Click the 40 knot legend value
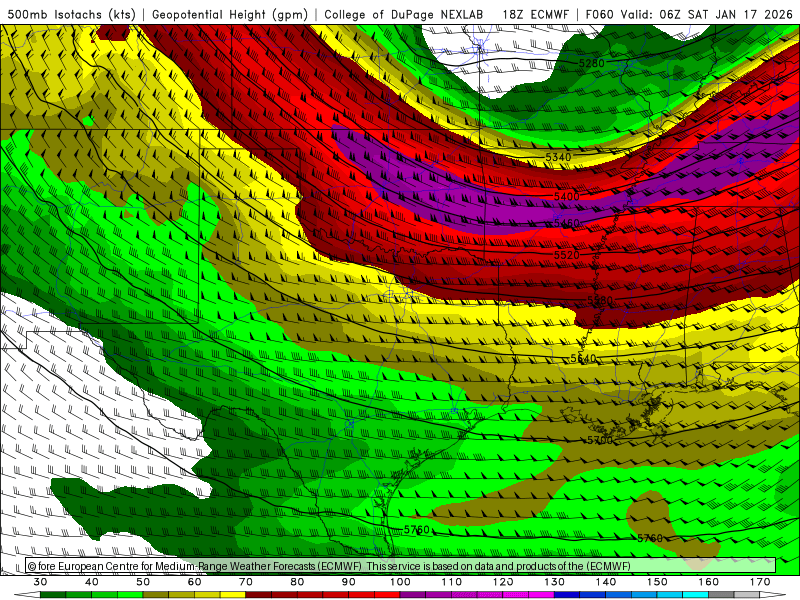This screenshot has width=800, height=600. point(92,582)
